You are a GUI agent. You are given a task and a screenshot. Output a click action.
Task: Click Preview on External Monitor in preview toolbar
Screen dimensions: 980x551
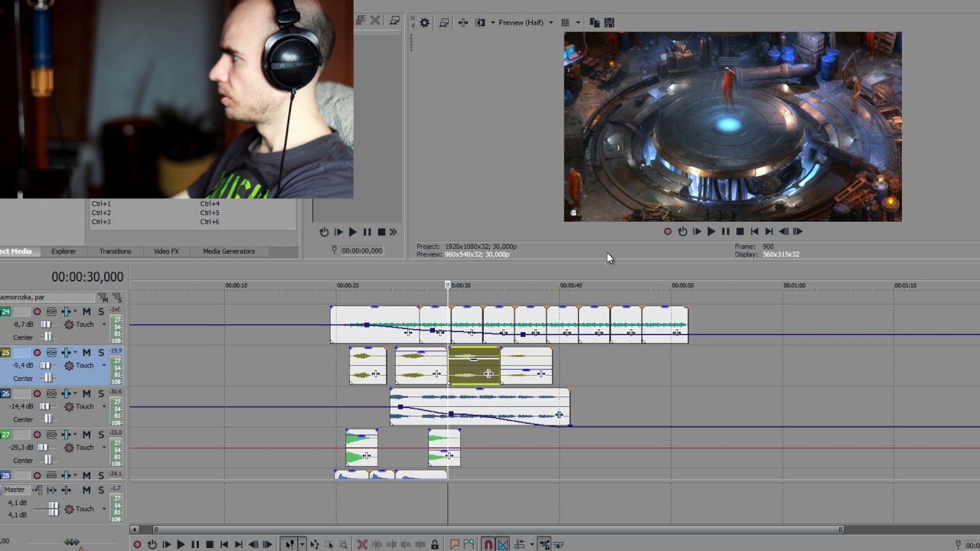point(443,23)
